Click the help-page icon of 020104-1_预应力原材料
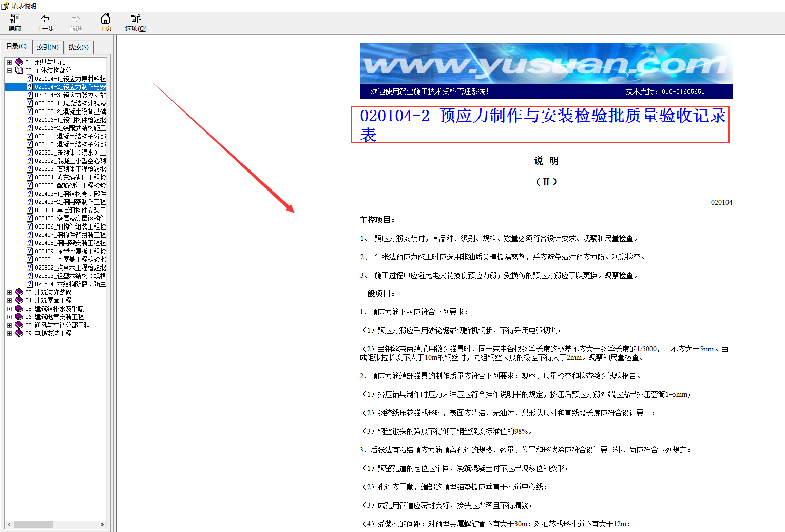 pyautogui.click(x=30, y=79)
